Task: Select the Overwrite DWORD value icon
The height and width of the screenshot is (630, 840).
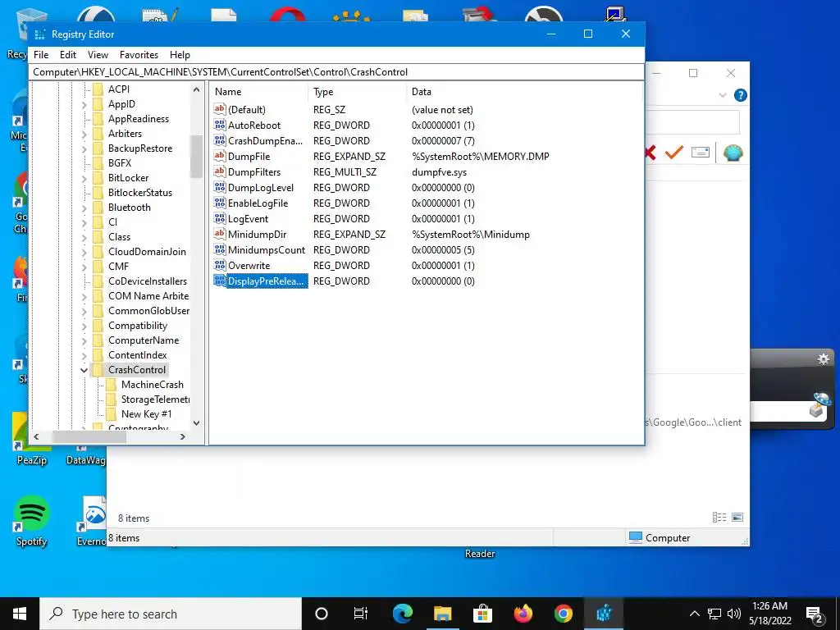Action: [x=220, y=265]
